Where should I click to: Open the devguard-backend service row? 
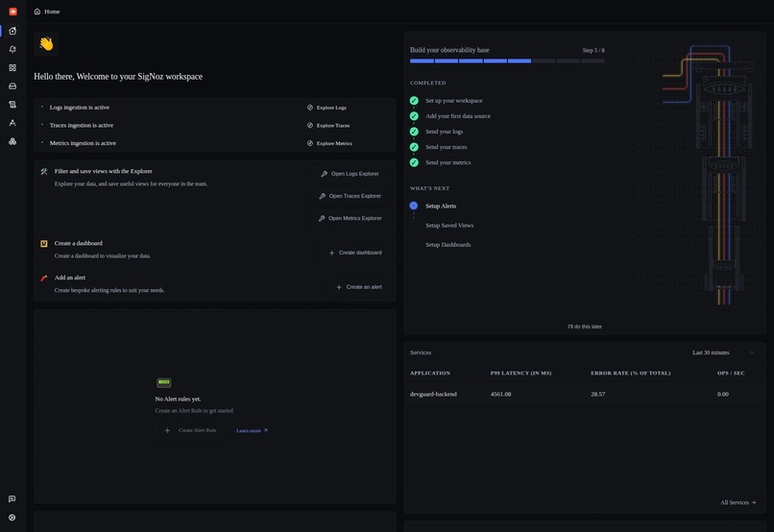pyautogui.click(x=585, y=395)
